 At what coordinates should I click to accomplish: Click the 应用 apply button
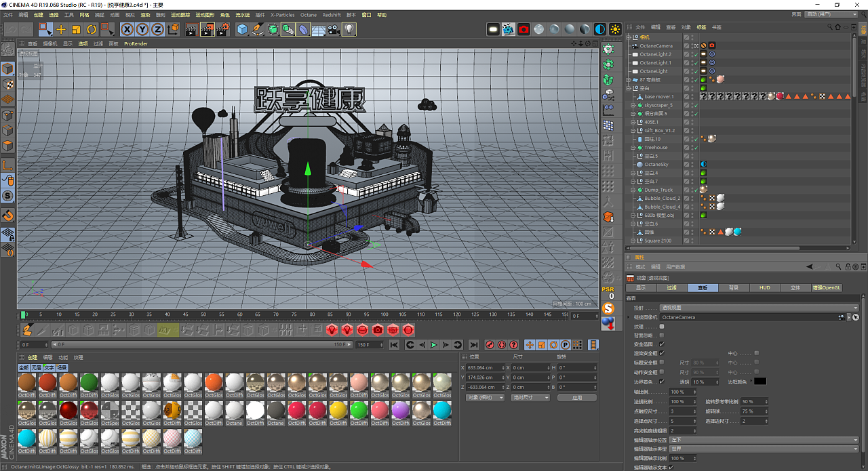click(x=576, y=398)
